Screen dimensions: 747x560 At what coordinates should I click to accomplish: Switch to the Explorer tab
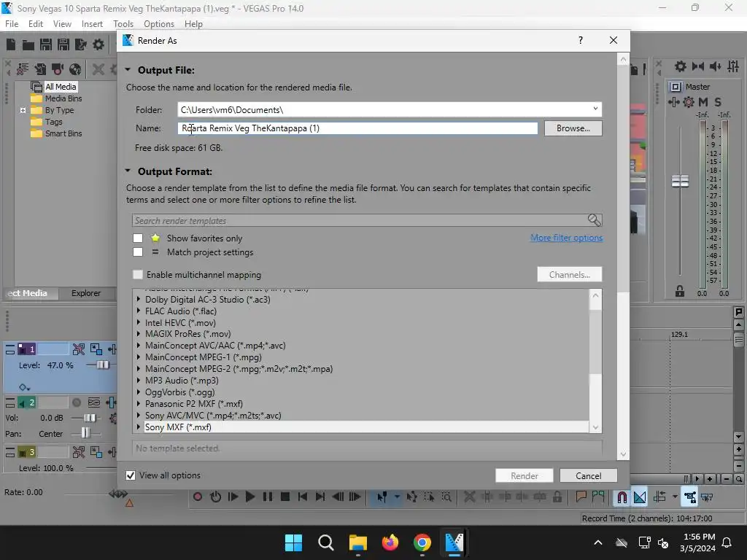click(86, 293)
